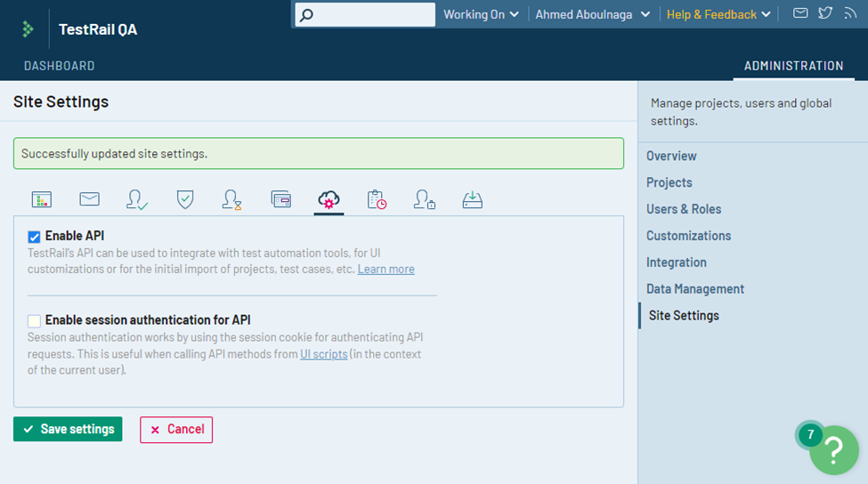Follow the Learn more link
This screenshot has width=868, height=484.
[385, 270]
